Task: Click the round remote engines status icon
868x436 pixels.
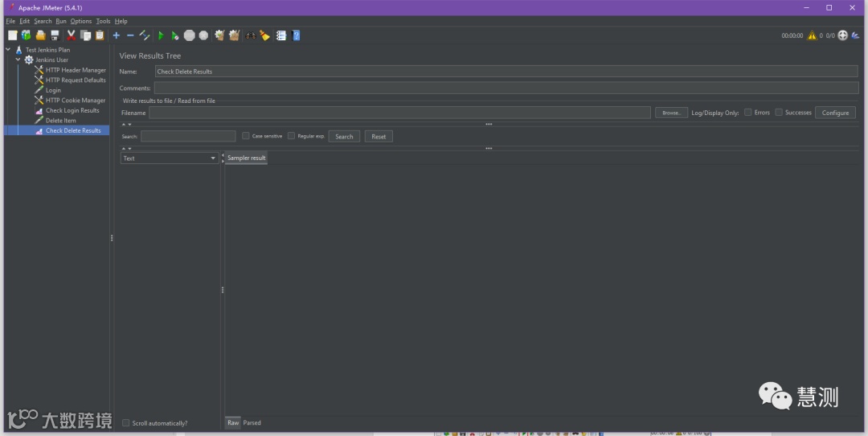Action: [843, 35]
